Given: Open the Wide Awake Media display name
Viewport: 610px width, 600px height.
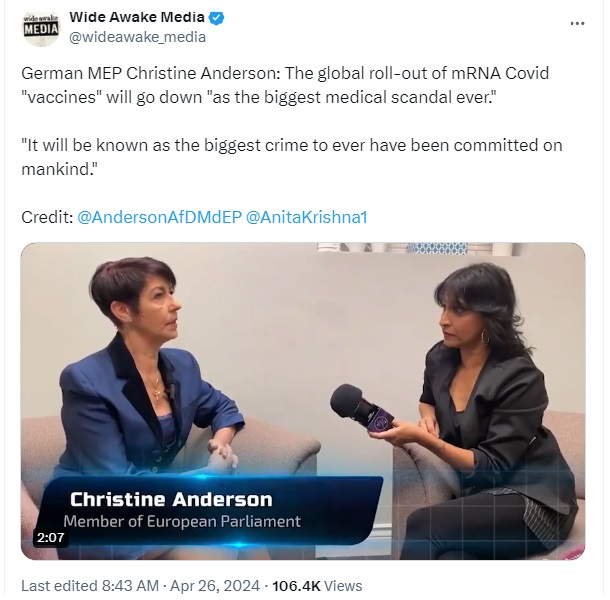Looking at the screenshot, I should point(137,17).
